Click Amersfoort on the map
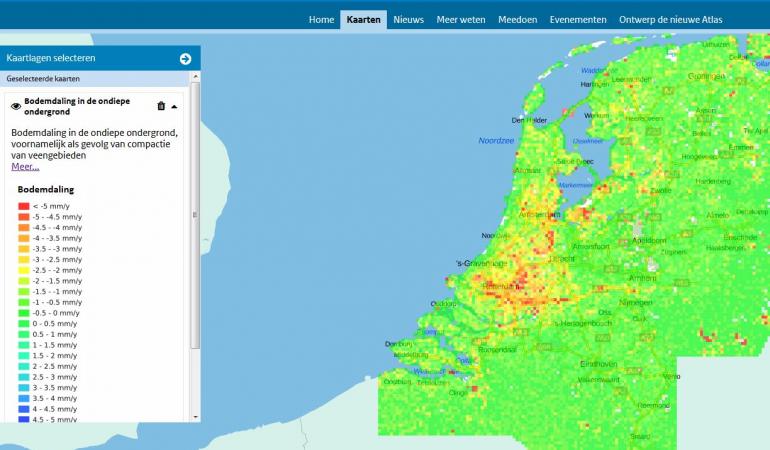This screenshot has height=450, width=770. pos(591,247)
